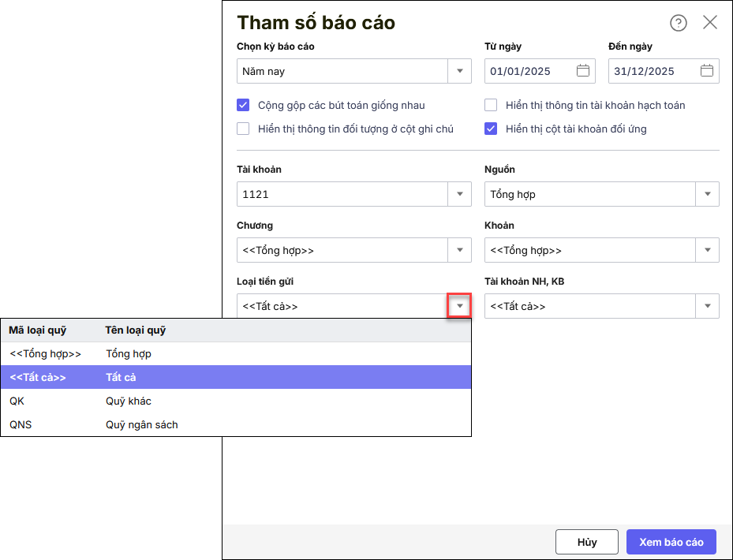Expand the Khoản dropdown
This screenshot has height=560, width=733.
click(x=708, y=250)
